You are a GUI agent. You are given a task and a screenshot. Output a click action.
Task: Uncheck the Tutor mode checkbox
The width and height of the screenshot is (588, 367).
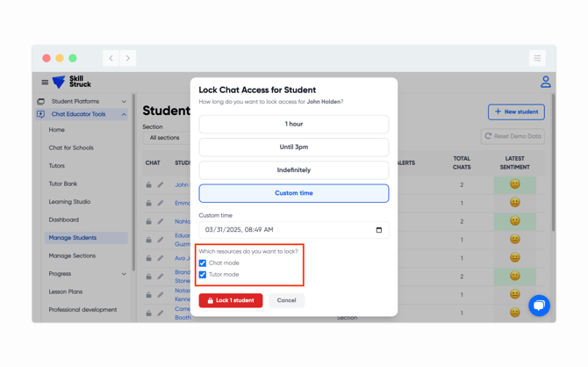point(203,275)
